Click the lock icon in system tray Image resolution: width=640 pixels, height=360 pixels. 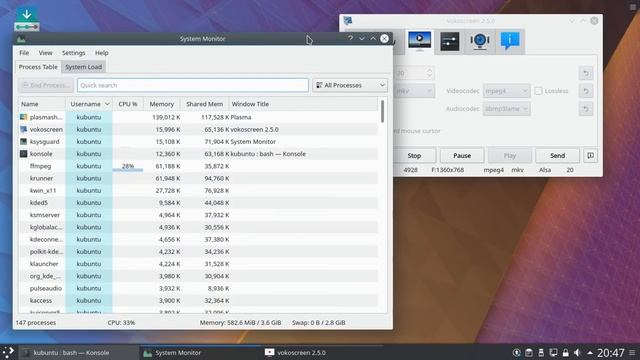(565, 353)
